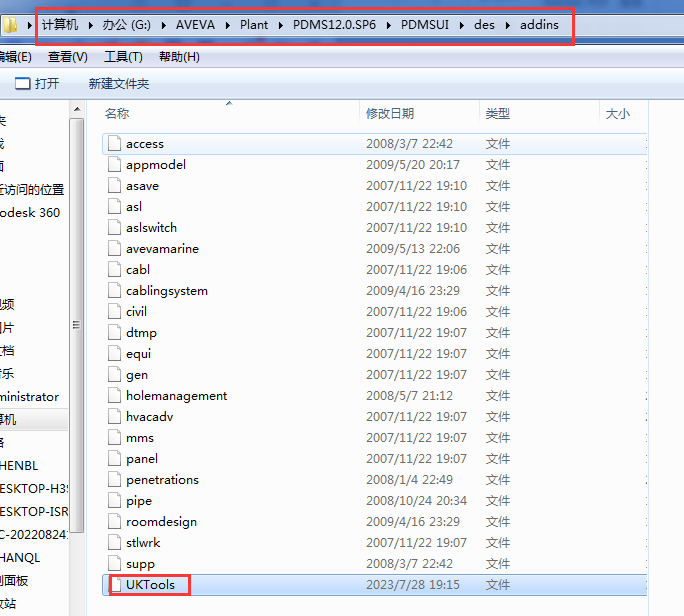
Task: Sort by the 名称 column header
Action: 118,114
